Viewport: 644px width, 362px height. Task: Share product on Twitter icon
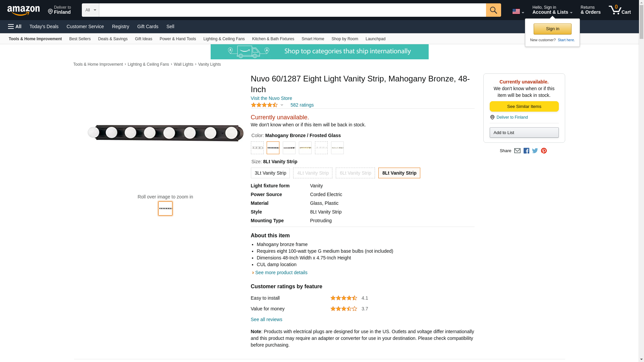coord(535,151)
